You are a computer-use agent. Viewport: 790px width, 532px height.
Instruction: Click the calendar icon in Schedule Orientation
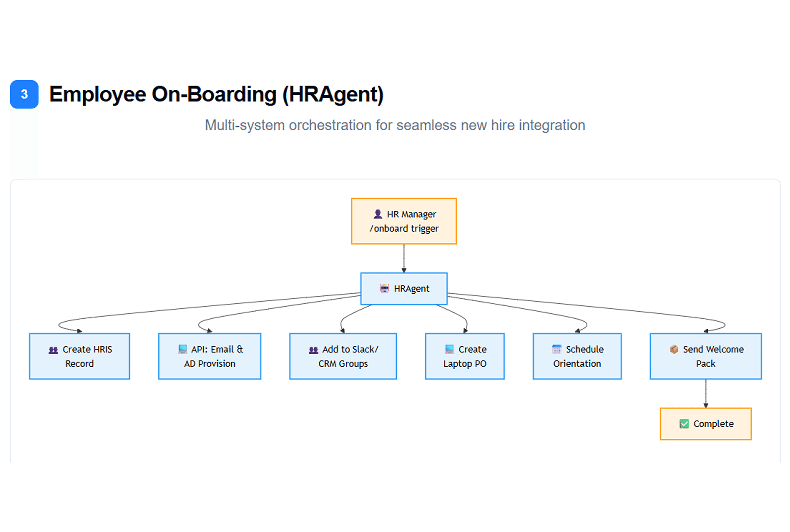click(557, 349)
